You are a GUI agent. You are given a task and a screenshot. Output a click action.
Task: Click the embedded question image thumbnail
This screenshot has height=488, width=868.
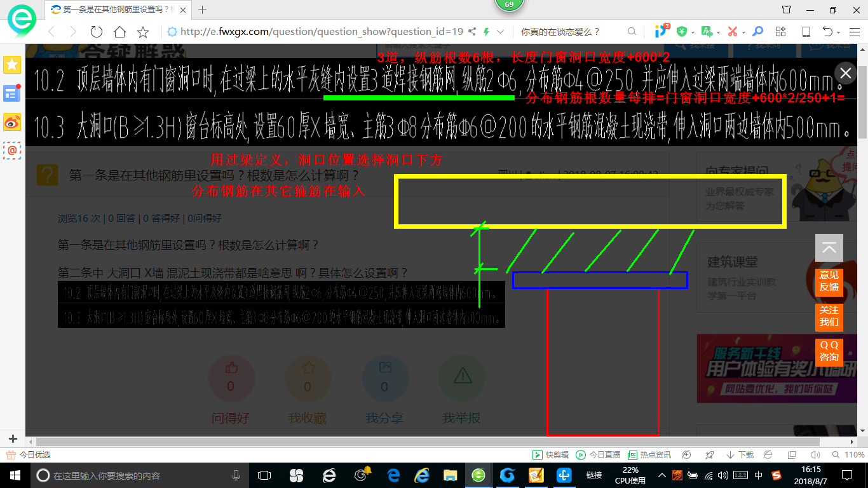coord(281,305)
